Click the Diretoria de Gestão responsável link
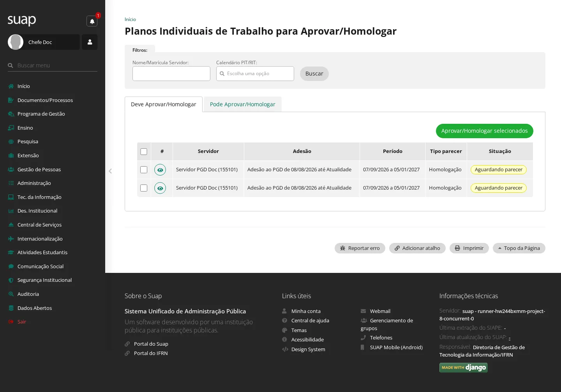The width and height of the screenshot is (561, 392). click(482, 351)
